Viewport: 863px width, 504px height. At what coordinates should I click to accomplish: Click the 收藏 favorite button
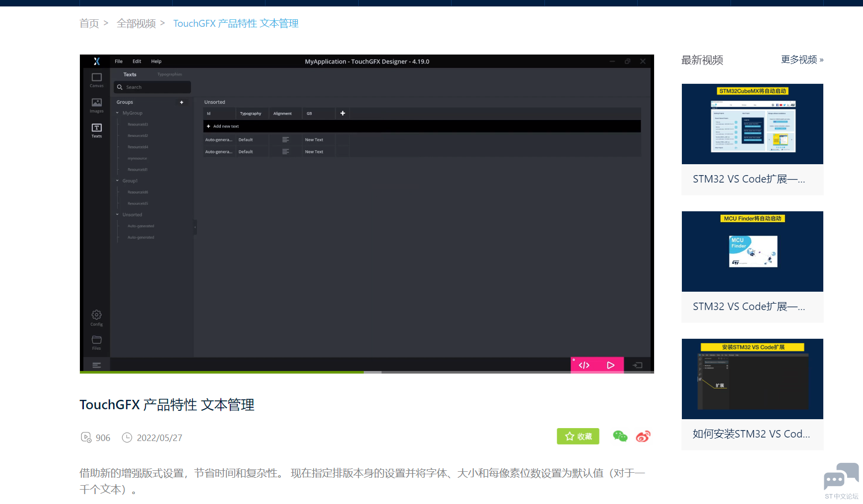(x=578, y=437)
